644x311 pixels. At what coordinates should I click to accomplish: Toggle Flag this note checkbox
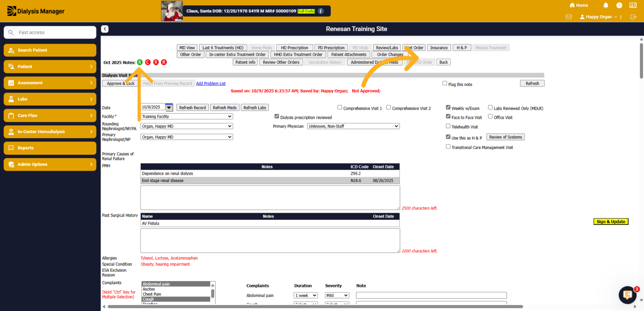[445, 83]
